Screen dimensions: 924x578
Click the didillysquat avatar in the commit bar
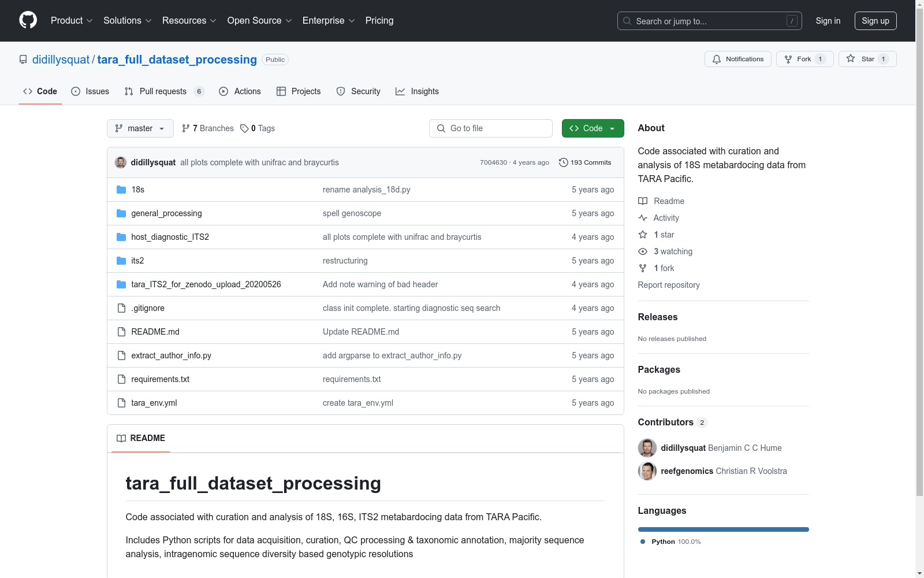tap(121, 162)
